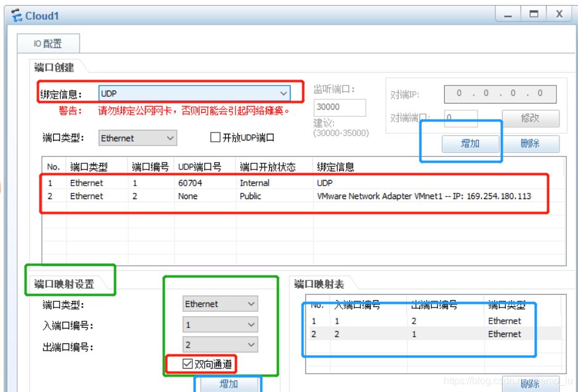Open the port creation 端口类型 dropdown
578x392 pixels.
138,138
